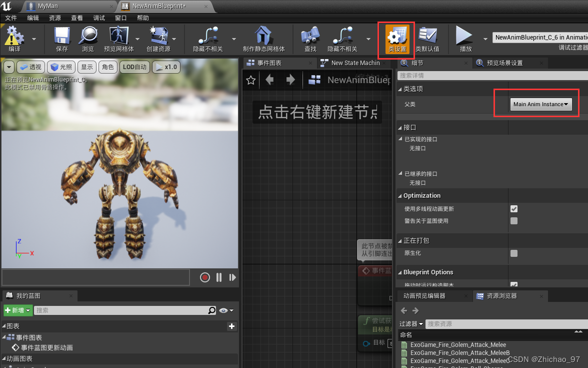Open dropdown arrow beside 预览网格体
The height and width of the screenshot is (368, 588).
(137, 39)
